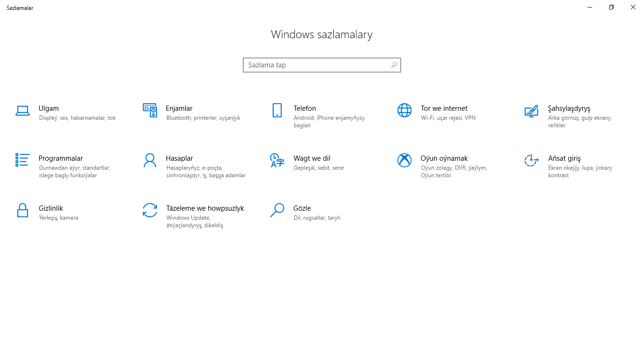The height and width of the screenshot is (362, 644).
Task: Open the Aňsat giriş accessibility icon
Action: point(531,160)
